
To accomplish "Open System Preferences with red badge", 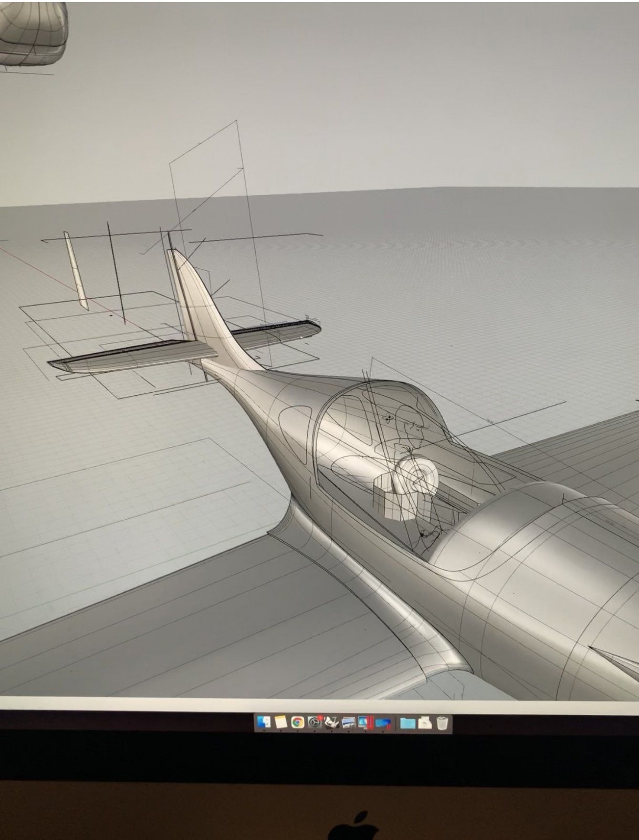I will click(x=315, y=723).
